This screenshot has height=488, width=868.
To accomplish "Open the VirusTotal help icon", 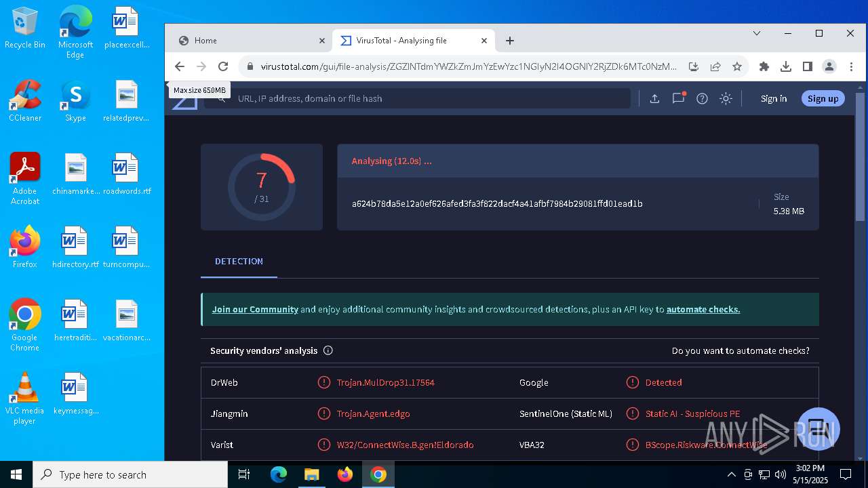I will (702, 98).
